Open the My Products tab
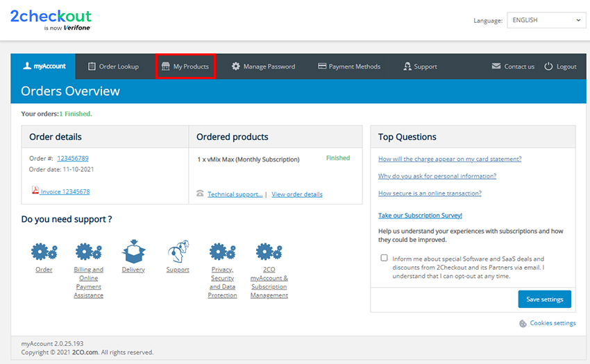This screenshot has height=364, width=590. point(185,67)
